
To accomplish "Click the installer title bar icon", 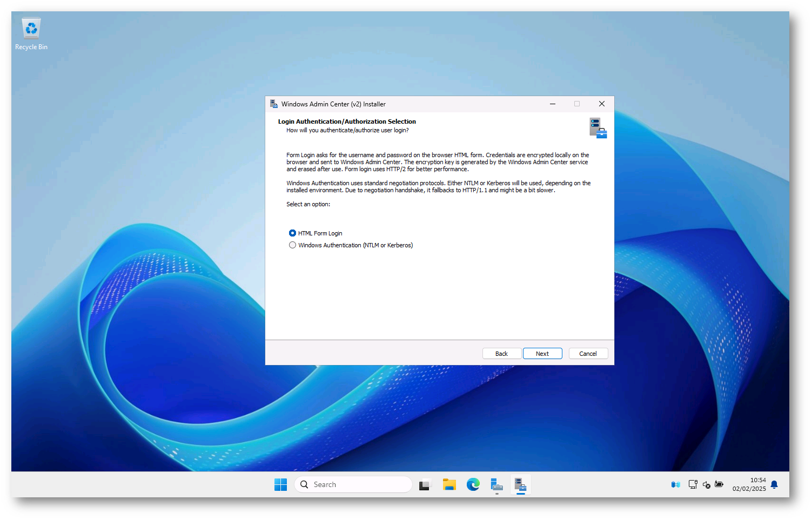I will pyautogui.click(x=274, y=104).
